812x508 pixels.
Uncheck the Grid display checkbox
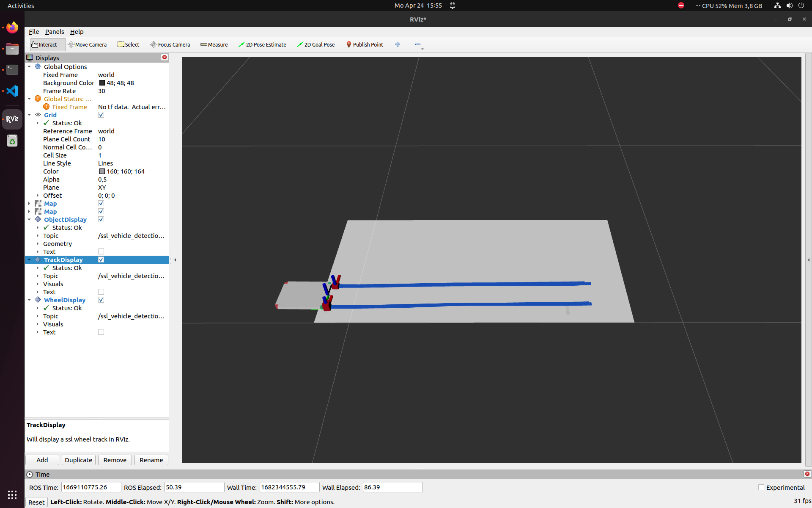101,115
